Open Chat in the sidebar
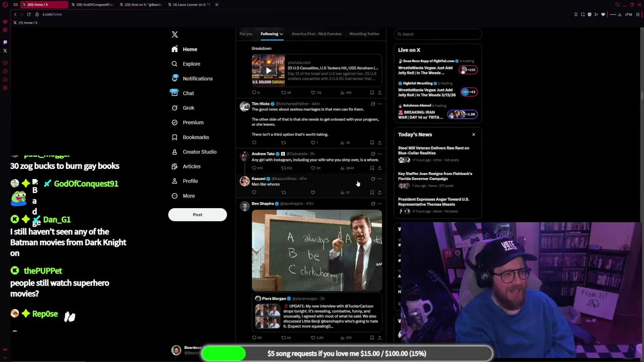This screenshot has width=644, height=362. click(x=182, y=93)
